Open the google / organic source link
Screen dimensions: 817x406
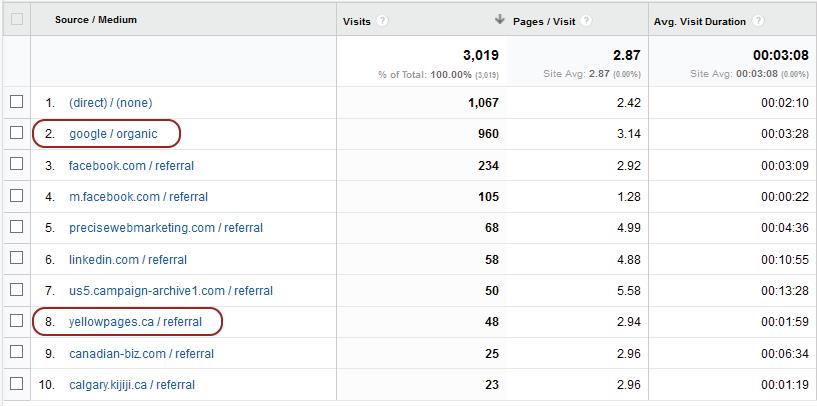[x=113, y=134]
